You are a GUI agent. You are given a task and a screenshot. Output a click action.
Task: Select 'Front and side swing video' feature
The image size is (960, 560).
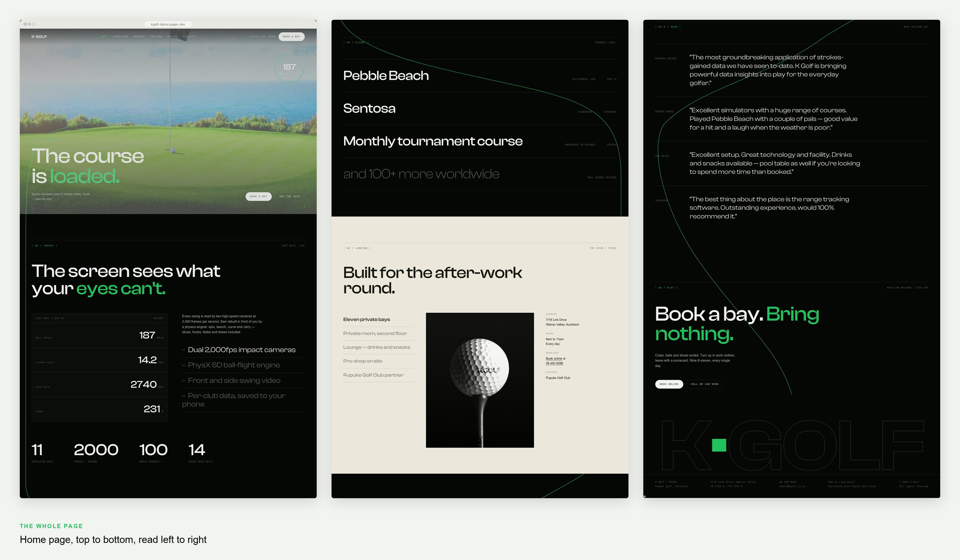(x=243, y=380)
